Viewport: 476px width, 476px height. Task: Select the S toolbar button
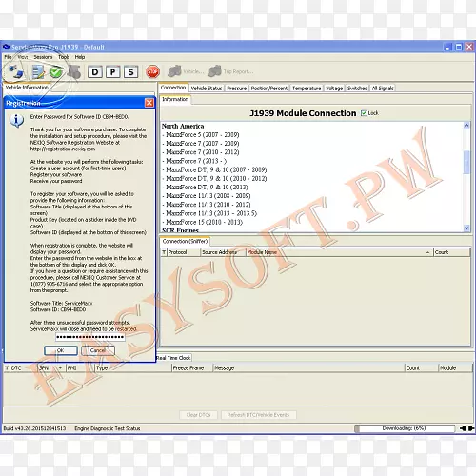pyautogui.click(x=130, y=72)
